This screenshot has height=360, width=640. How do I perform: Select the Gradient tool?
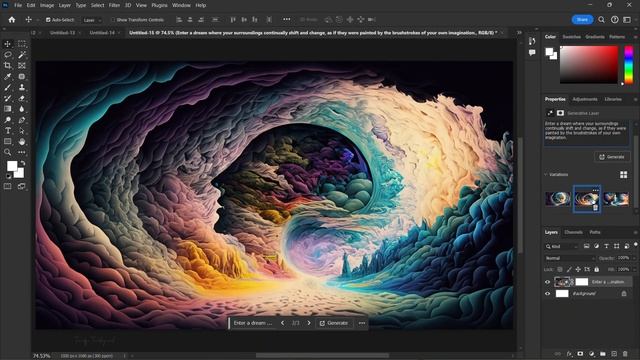point(8,109)
